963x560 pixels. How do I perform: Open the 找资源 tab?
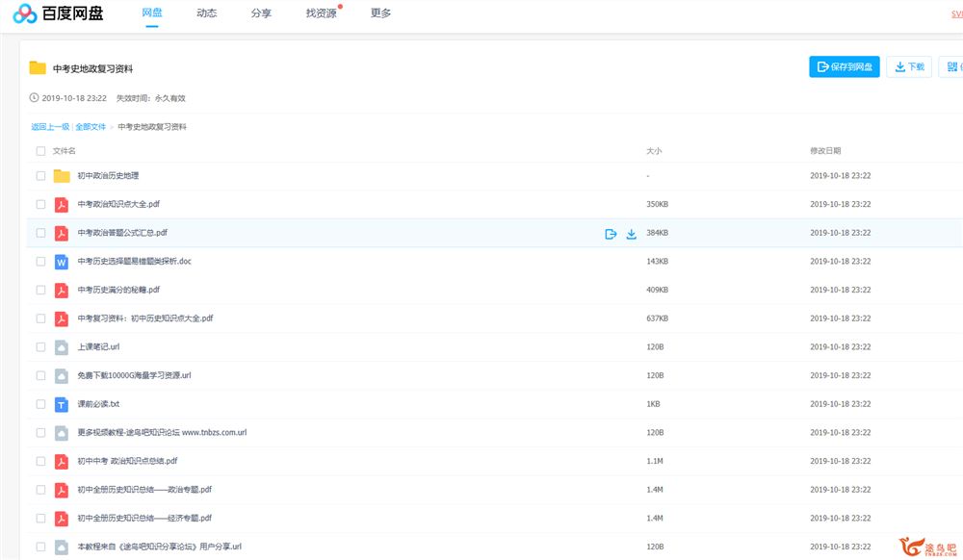321,13
